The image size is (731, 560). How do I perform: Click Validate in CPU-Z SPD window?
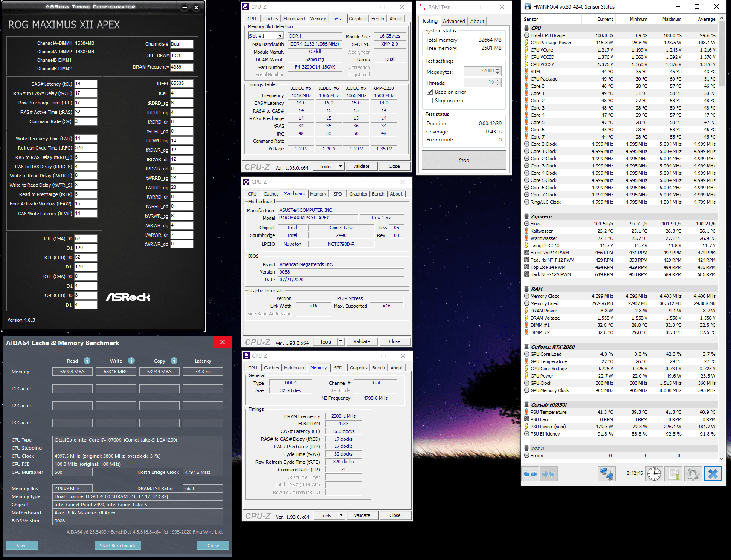click(361, 166)
